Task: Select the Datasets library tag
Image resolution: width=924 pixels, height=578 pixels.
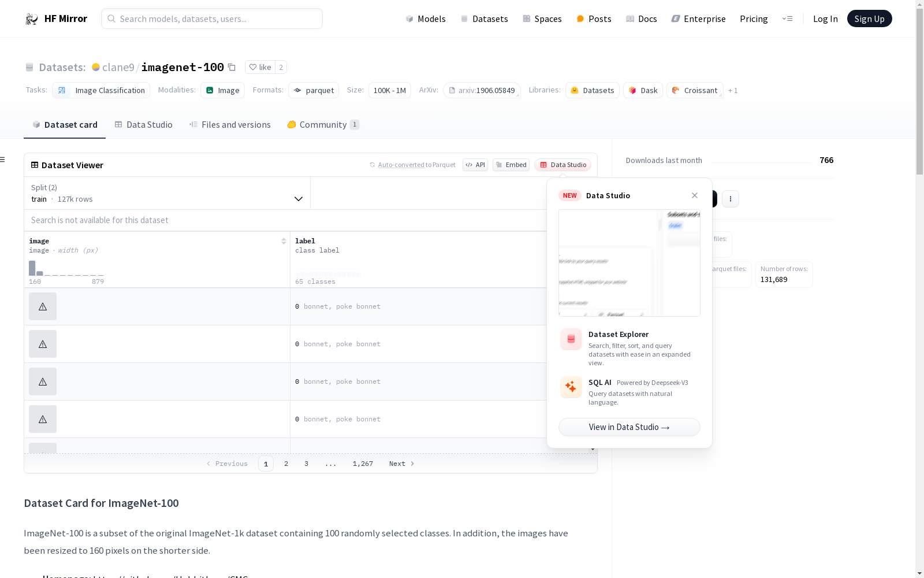Action: [593, 90]
